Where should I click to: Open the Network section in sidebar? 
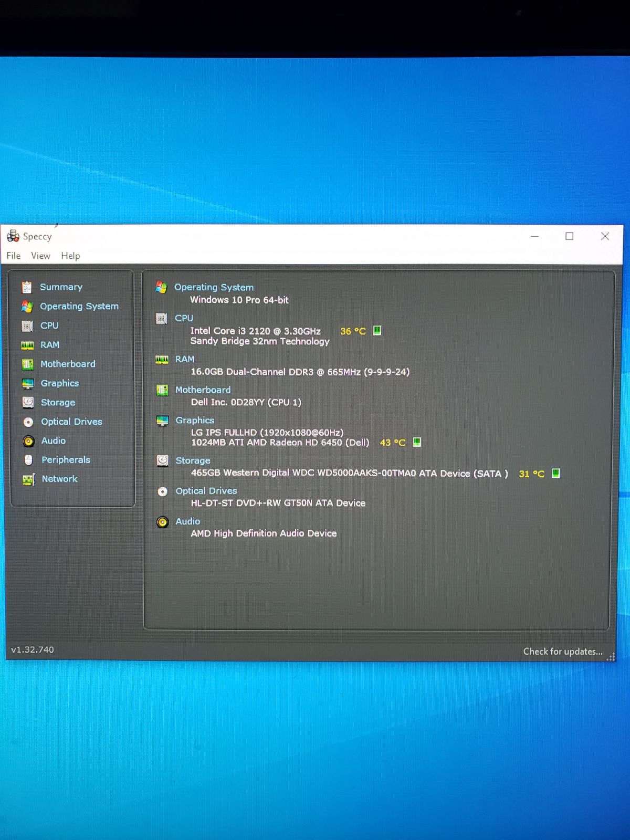60,479
